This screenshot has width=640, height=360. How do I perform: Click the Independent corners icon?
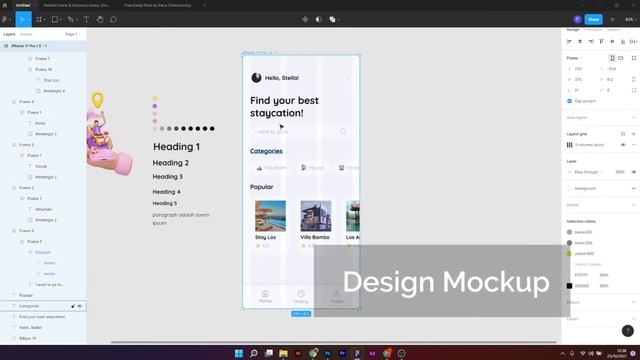coord(634,90)
